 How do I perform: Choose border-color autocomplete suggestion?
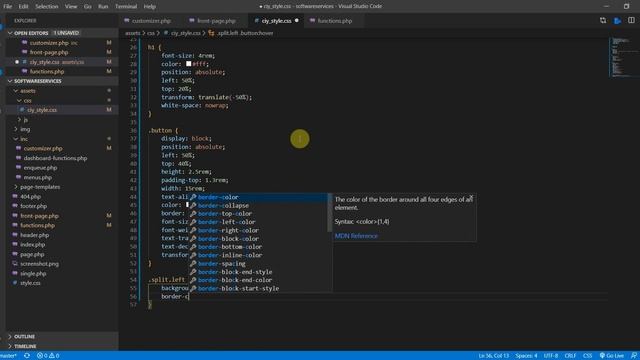coord(258,197)
